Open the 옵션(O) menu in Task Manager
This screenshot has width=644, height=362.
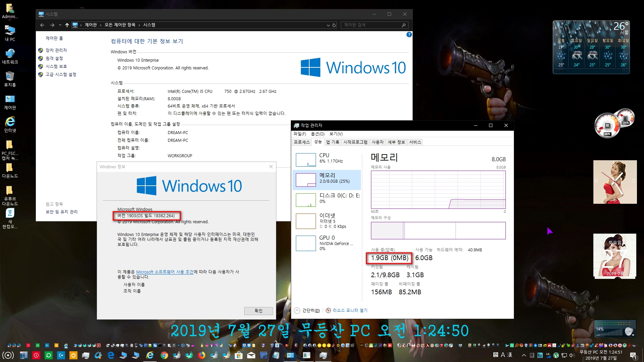pyautogui.click(x=318, y=134)
